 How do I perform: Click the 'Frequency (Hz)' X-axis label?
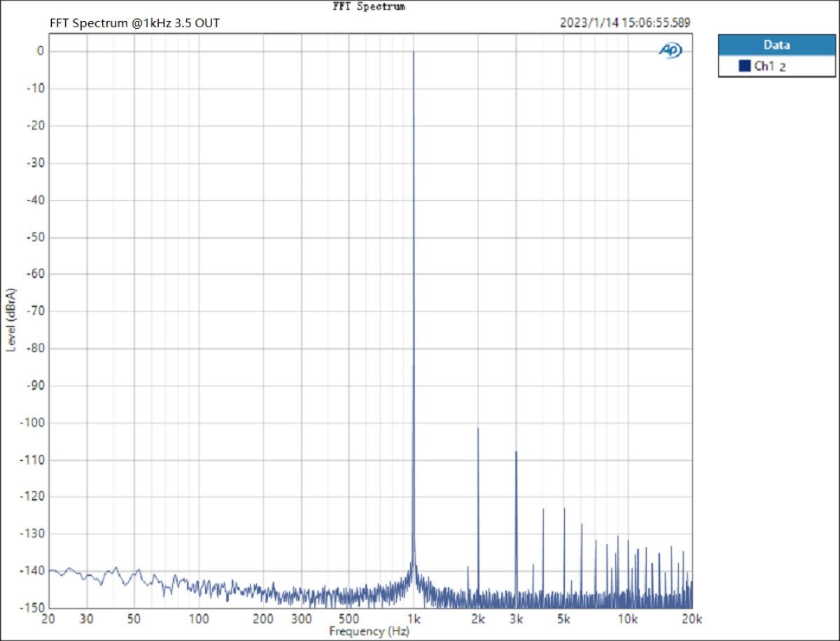click(367, 631)
